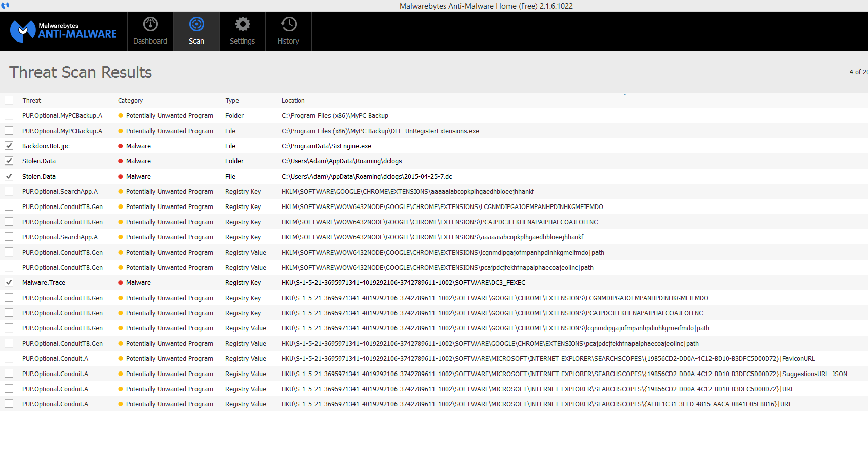Check the AEBF1C31 search scope row checkbox
The height and width of the screenshot is (455, 868).
click(x=9, y=404)
